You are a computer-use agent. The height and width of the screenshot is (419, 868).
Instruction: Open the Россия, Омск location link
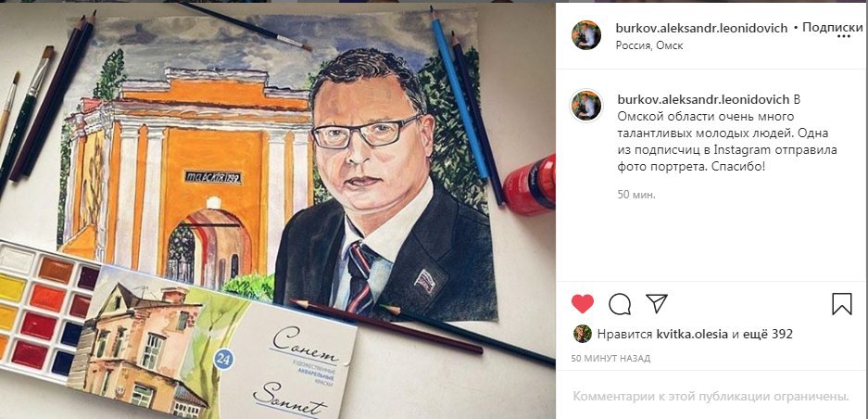tap(649, 45)
